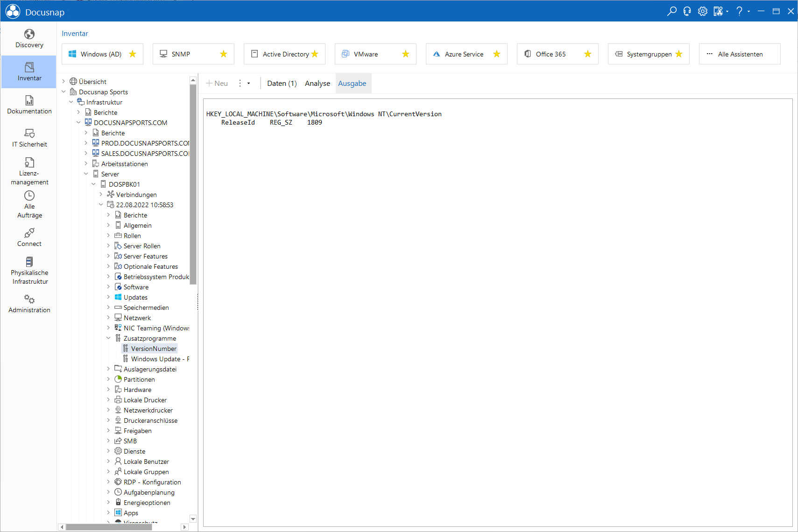Expand PROD.DOCUSNAPSPORTS.COM domain node

click(86, 143)
